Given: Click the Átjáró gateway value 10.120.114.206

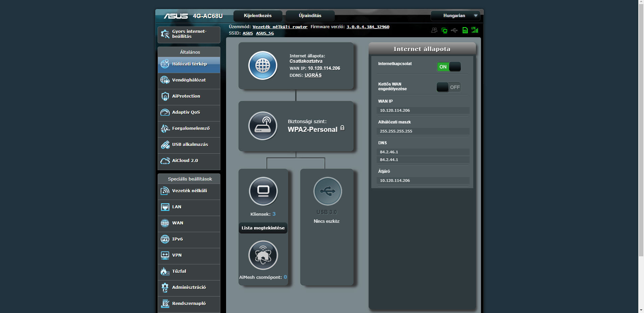Looking at the screenshot, I should [395, 180].
